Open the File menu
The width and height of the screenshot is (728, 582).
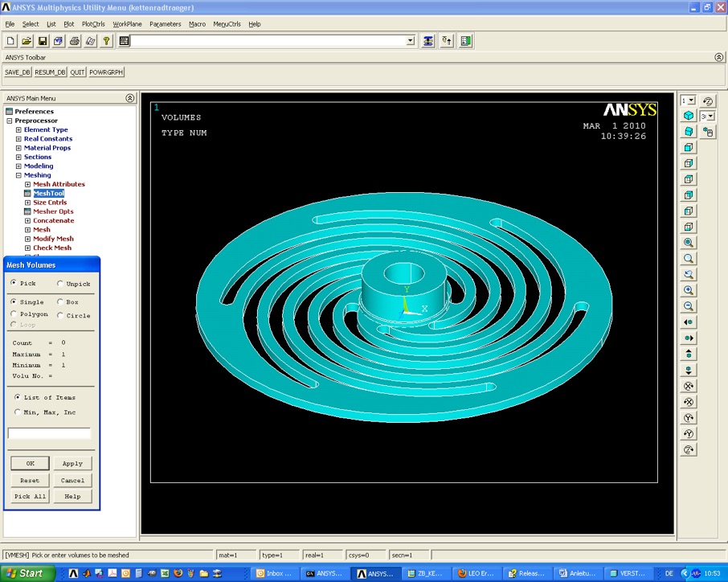point(10,24)
